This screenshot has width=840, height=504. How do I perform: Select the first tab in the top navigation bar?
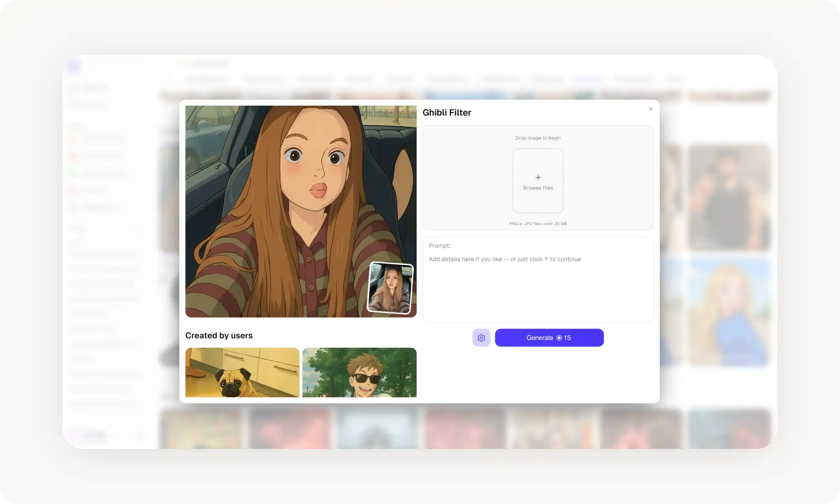(x=206, y=79)
